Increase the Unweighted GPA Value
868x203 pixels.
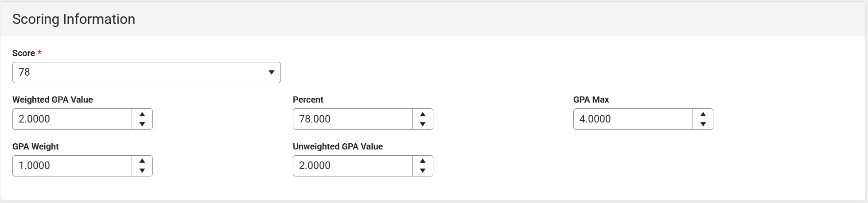pos(423,161)
